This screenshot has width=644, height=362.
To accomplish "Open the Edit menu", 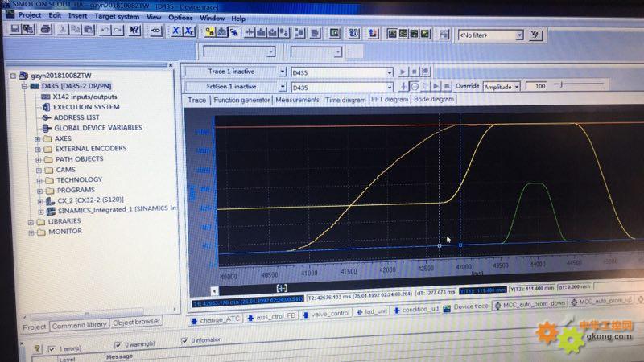I will coord(55,15).
